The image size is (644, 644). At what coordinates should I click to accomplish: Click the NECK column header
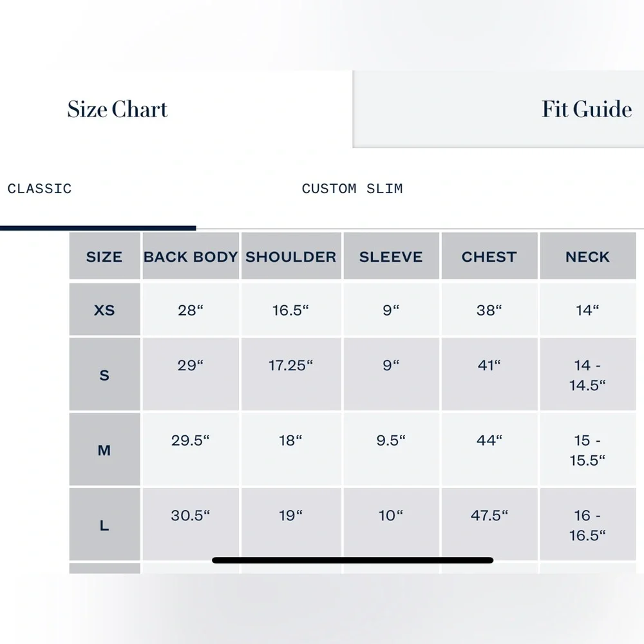coord(587,257)
